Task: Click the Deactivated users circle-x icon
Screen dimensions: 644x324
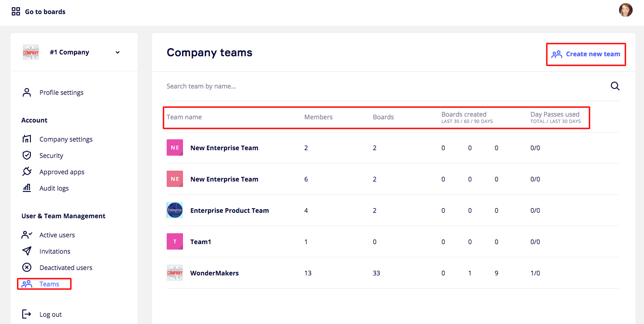Action: click(27, 268)
